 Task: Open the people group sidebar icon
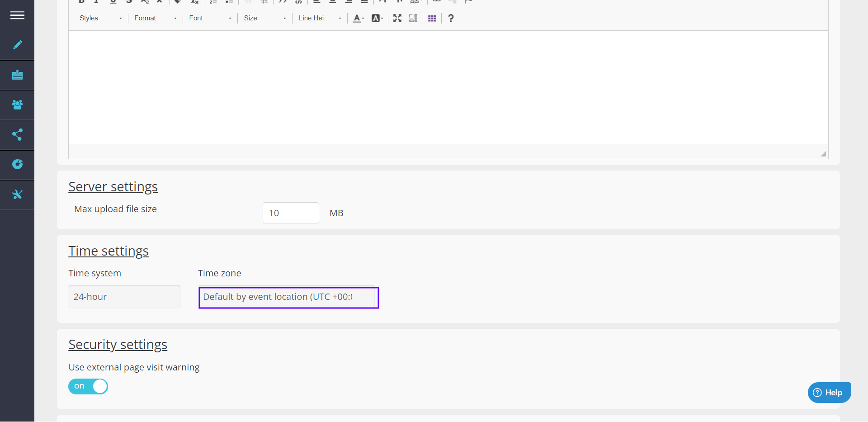click(17, 105)
